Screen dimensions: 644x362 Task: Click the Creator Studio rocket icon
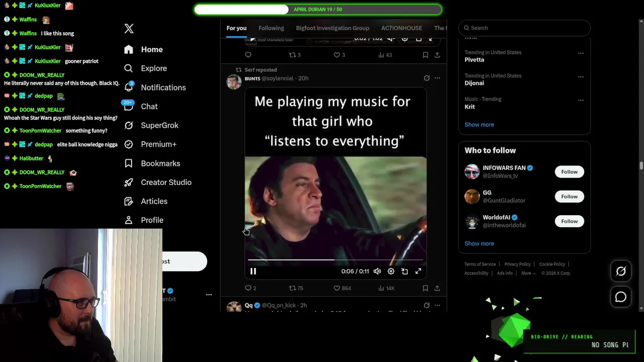click(129, 183)
